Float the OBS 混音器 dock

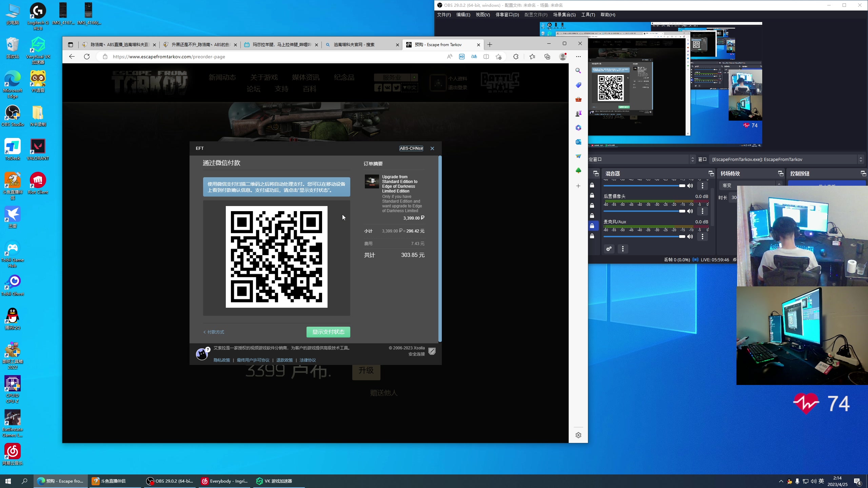click(x=711, y=174)
